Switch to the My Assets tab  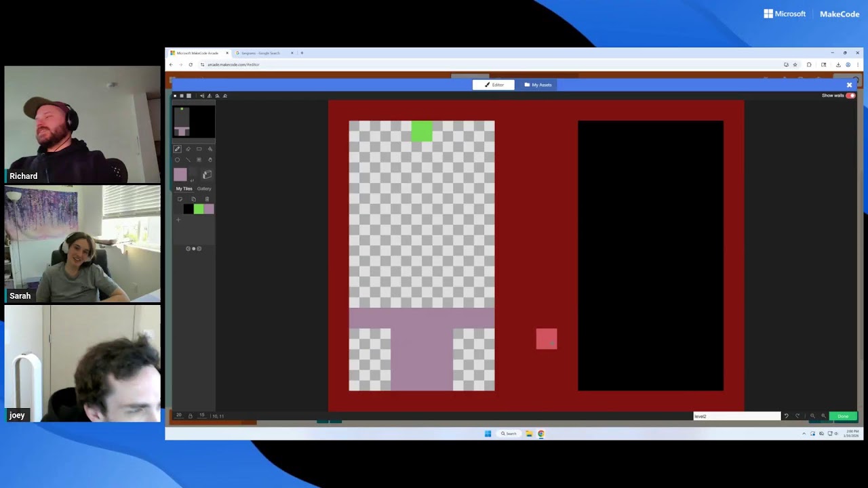point(538,85)
